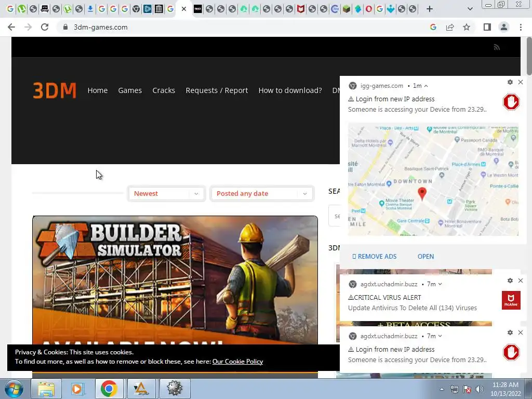
Task: Open the Games menu item
Action: pyautogui.click(x=130, y=90)
